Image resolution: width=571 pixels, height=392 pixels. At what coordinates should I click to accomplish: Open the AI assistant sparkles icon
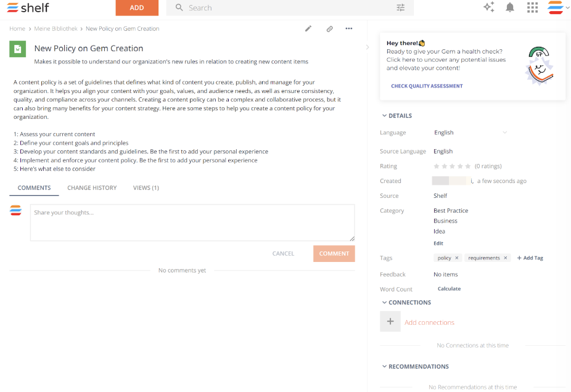click(x=489, y=7)
